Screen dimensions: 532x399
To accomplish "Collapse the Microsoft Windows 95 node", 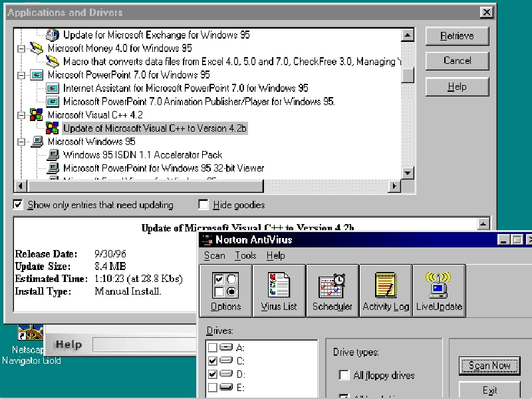I will point(21,142).
